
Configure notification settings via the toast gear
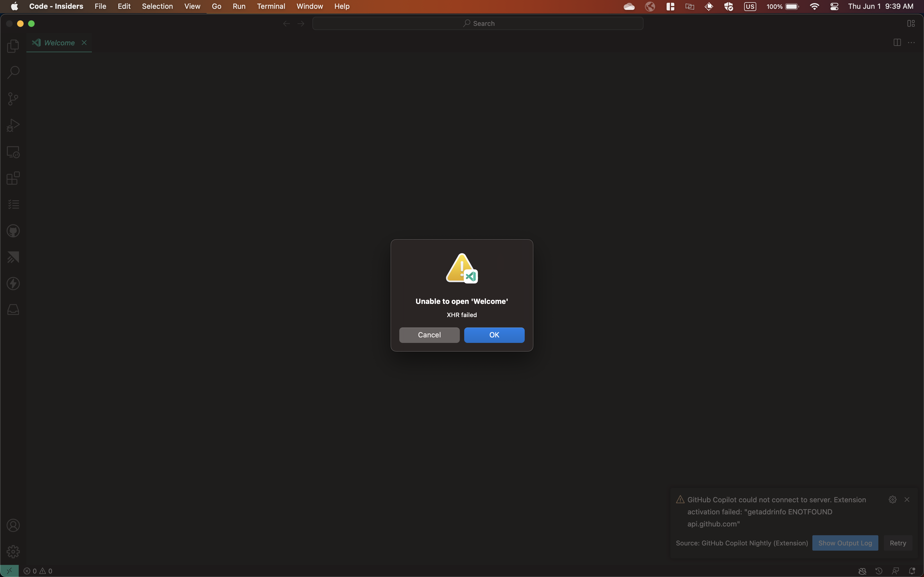coord(892,499)
